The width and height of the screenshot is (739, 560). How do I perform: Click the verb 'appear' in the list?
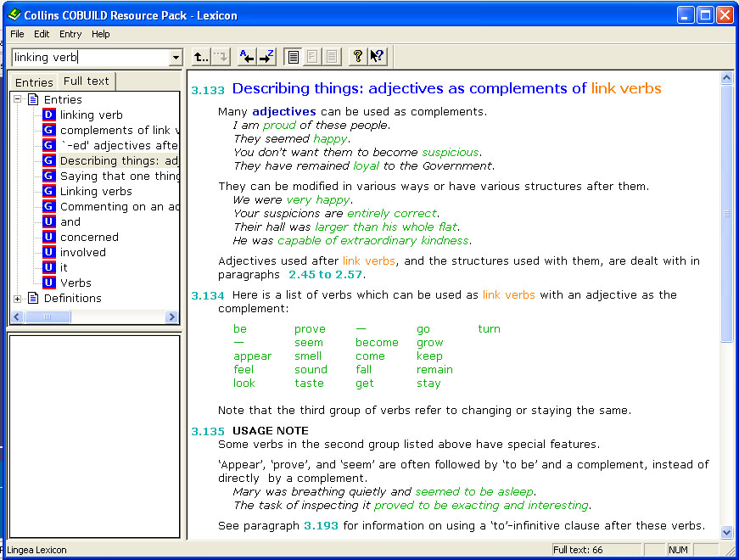[253, 357]
